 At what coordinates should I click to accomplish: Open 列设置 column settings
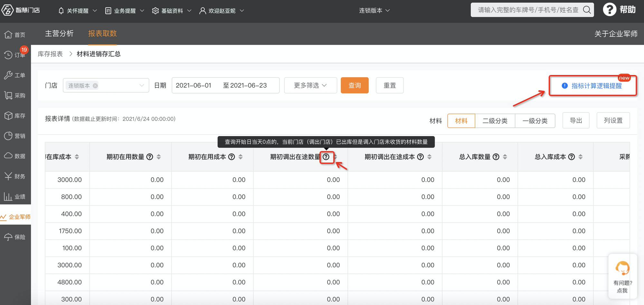[613, 120]
